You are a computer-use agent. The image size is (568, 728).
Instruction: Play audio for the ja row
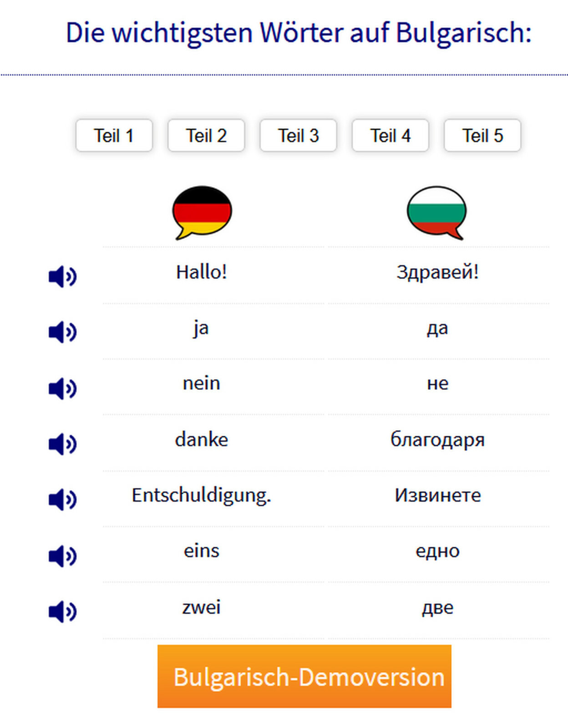click(62, 332)
